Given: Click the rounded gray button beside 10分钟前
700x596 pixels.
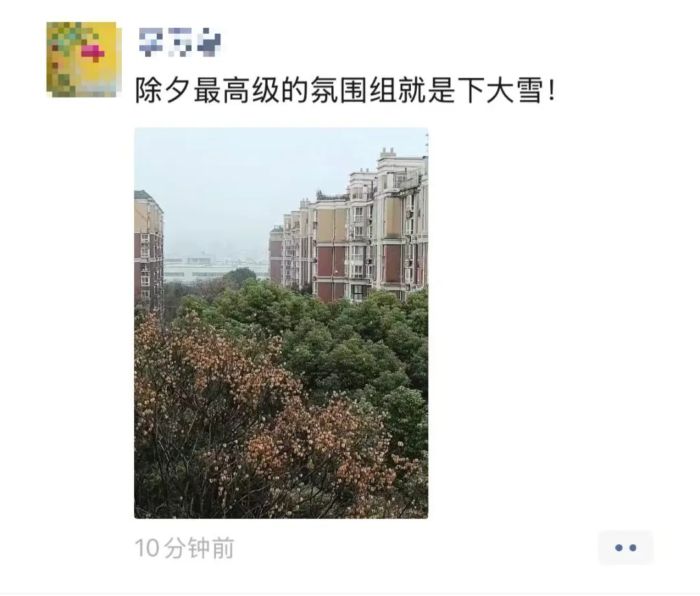Looking at the screenshot, I should (625, 547).
